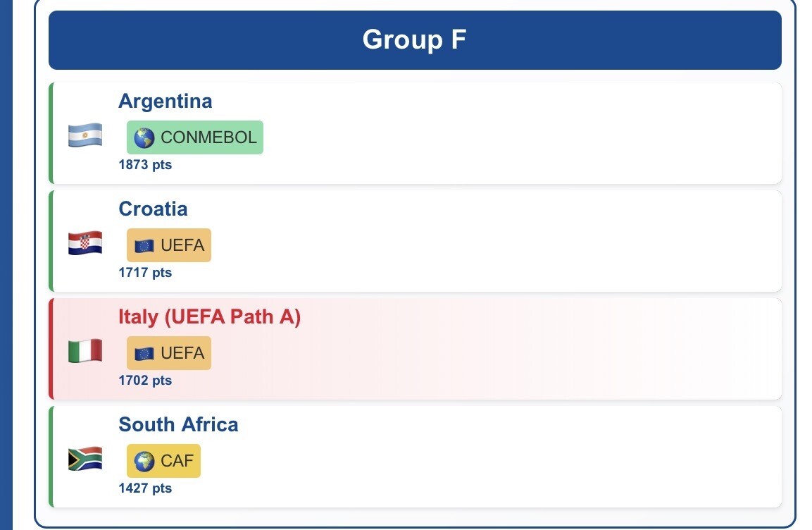Click UEFA label text in Italy's card

tap(182, 353)
